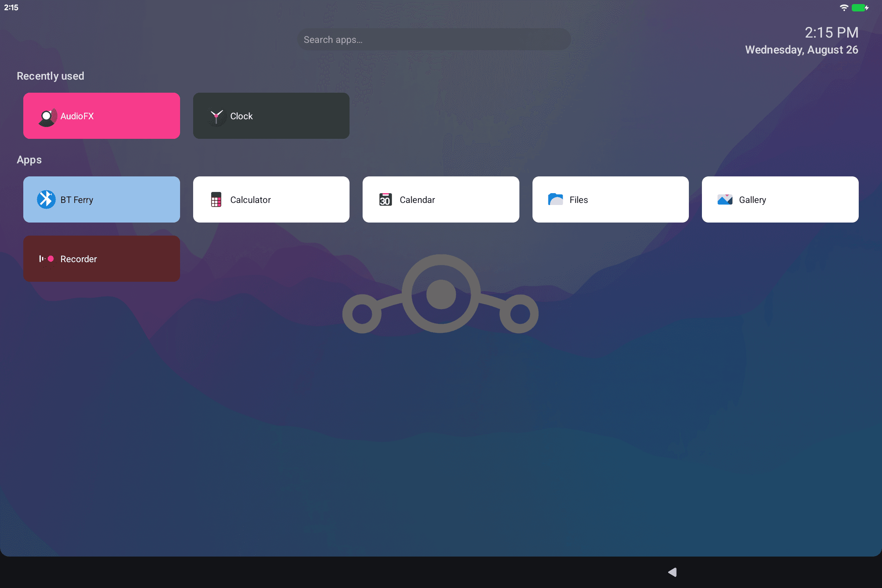Click the Clock label text

[x=241, y=116]
